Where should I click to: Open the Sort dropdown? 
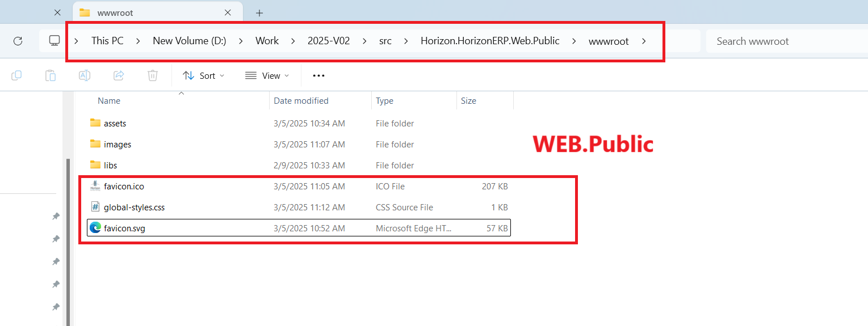[x=204, y=75]
